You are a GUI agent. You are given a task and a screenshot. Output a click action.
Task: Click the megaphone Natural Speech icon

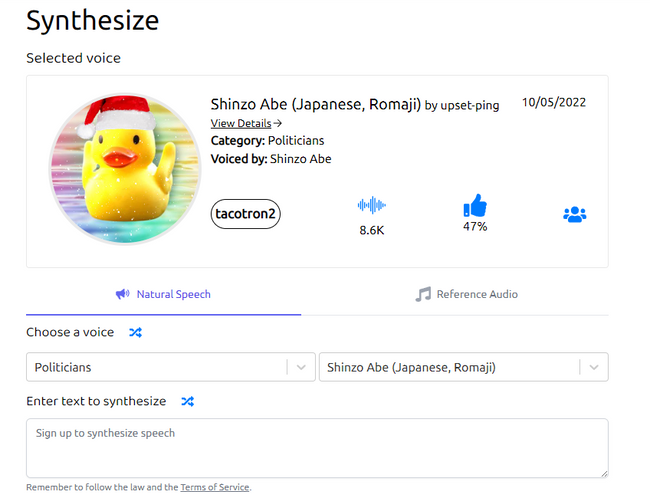[x=123, y=294]
